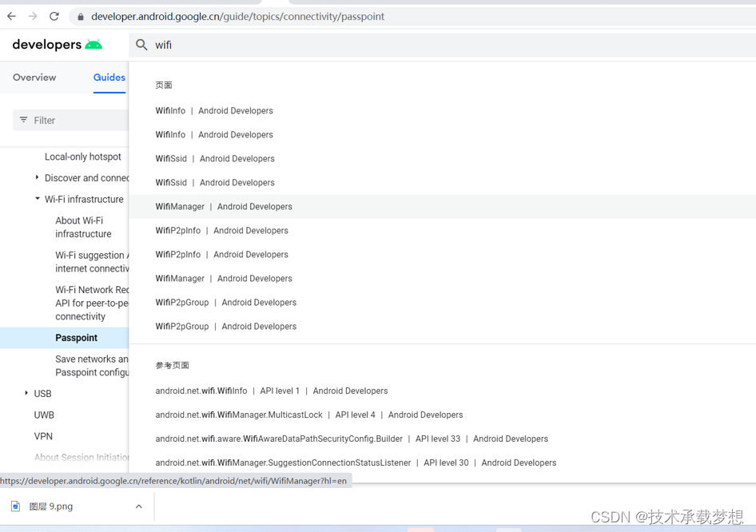The height and width of the screenshot is (532, 756).
Task: Click the 图层 9.png download filename
Action: click(x=50, y=506)
